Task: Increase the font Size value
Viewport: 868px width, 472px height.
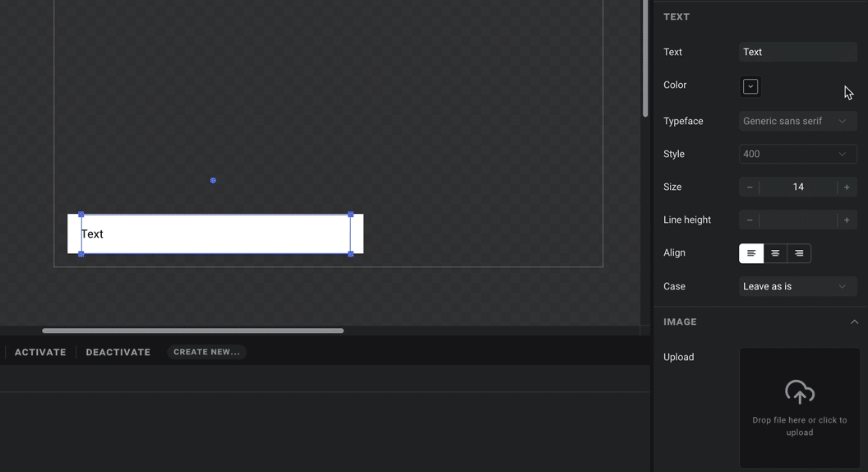Action: [847, 187]
